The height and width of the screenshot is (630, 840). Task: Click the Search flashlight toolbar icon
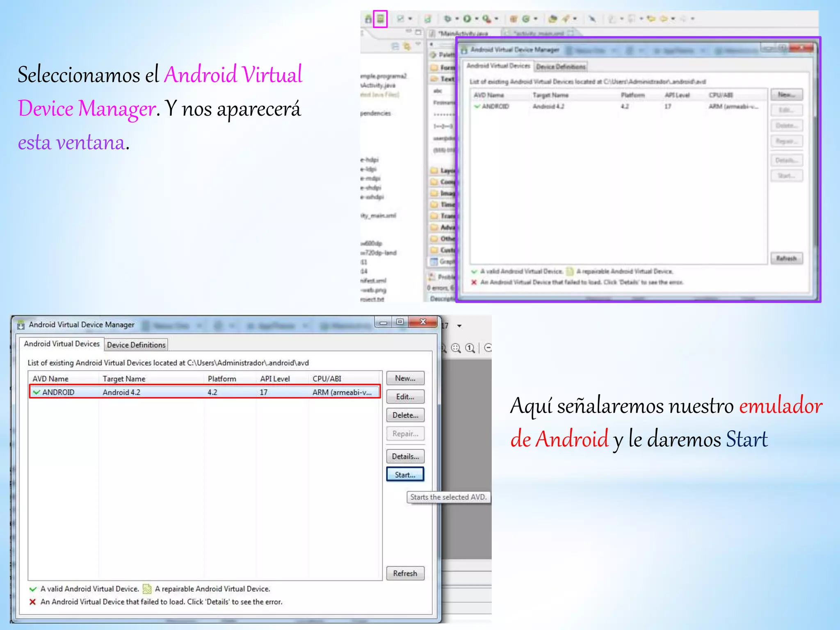click(566, 19)
